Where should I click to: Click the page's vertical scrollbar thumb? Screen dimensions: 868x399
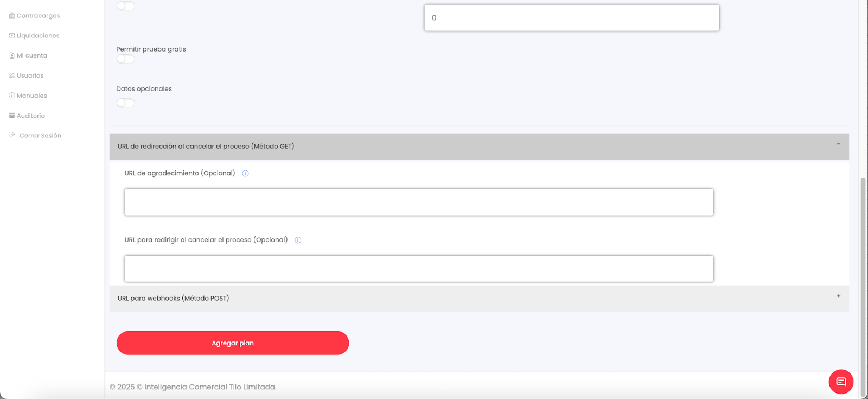tap(863, 271)
